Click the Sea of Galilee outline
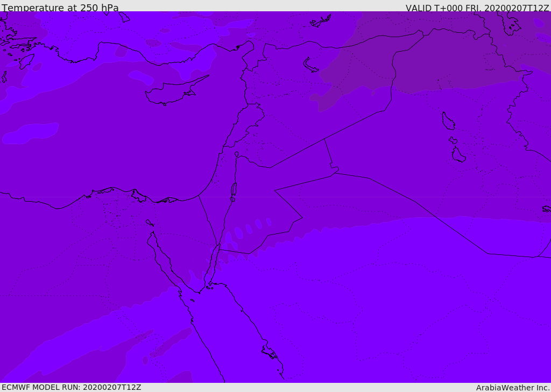The height and width of the screenshot is (392, 551). point(237,154)
